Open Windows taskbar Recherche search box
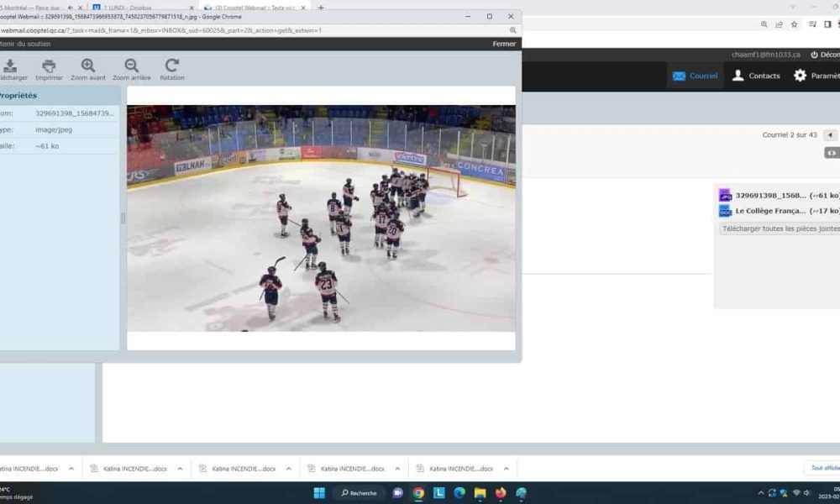 361,493
